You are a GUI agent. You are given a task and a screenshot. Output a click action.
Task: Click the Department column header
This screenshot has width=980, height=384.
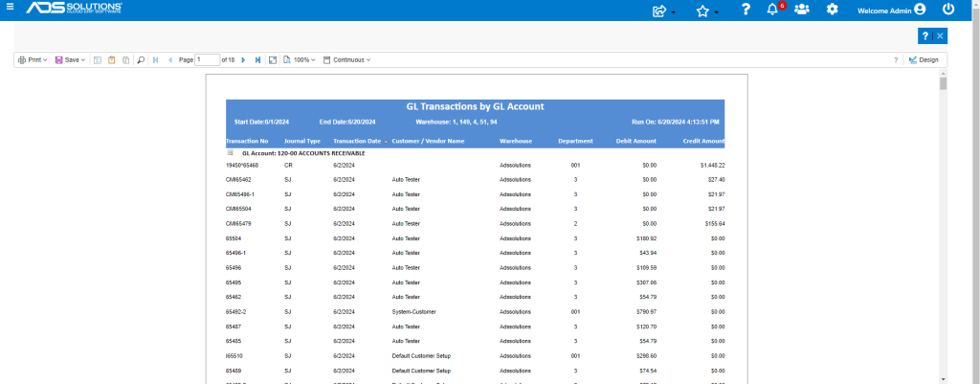tap(575, 142)
